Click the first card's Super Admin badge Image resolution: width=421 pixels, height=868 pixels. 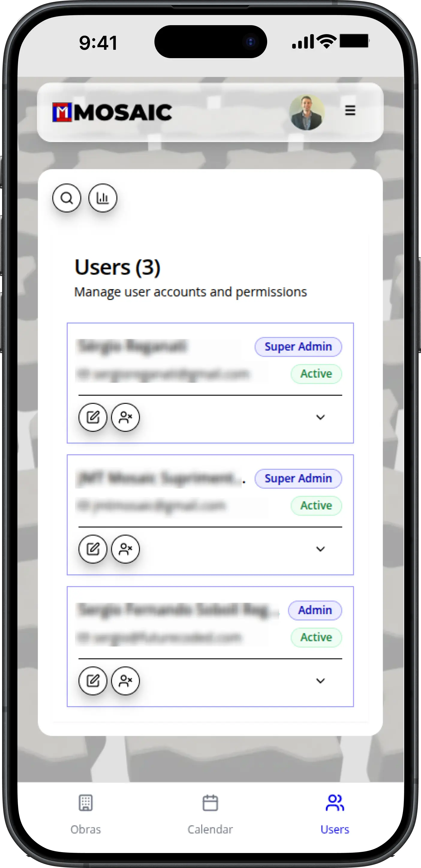298,347
